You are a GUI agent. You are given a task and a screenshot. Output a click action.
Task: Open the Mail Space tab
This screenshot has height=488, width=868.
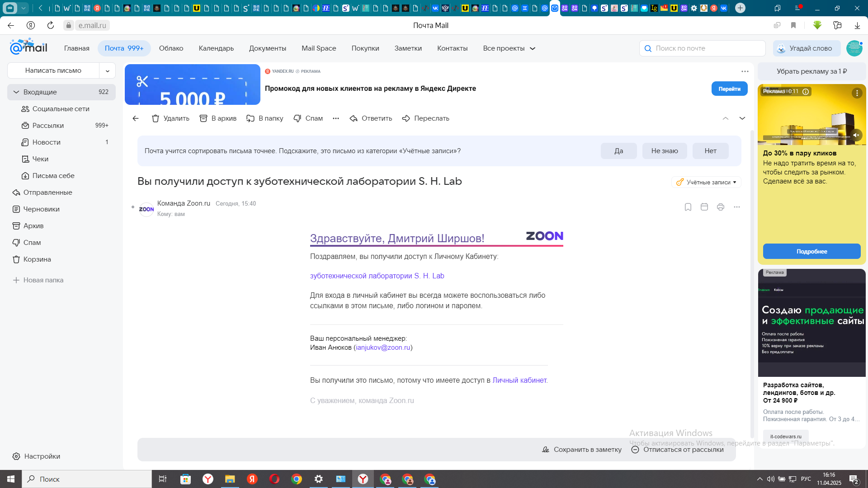coord(319,48)
